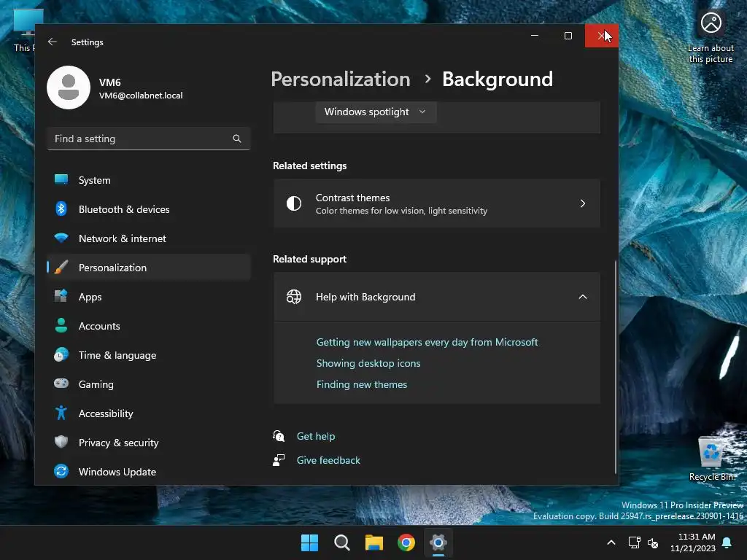This screenshot has width=747, height=560.
Task: Select the This PC desktop icon
Action: tap(24, 30)
